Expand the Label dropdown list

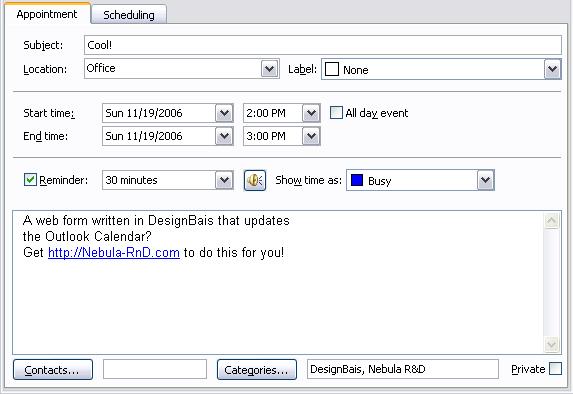coord(553,69)
